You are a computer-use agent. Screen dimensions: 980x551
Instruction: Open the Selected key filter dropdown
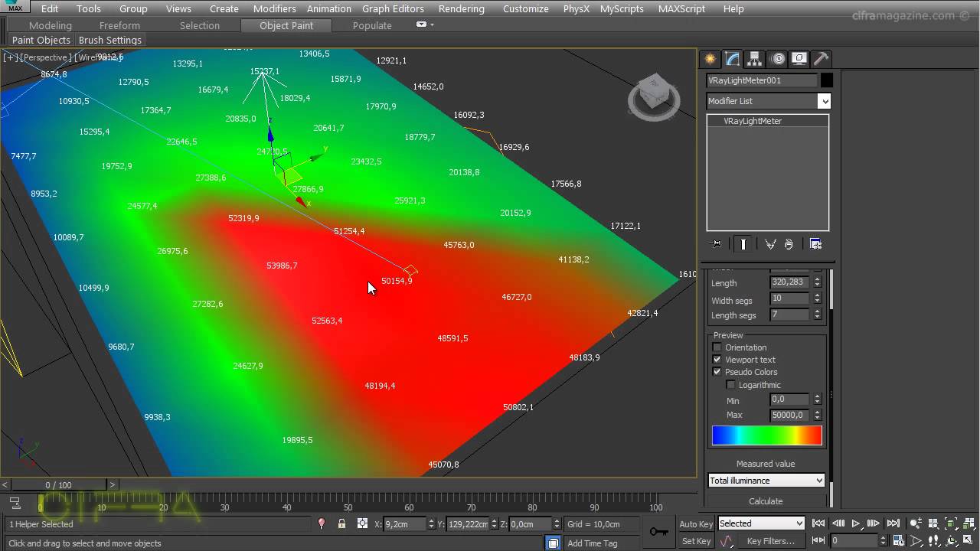tap(761, 523)
